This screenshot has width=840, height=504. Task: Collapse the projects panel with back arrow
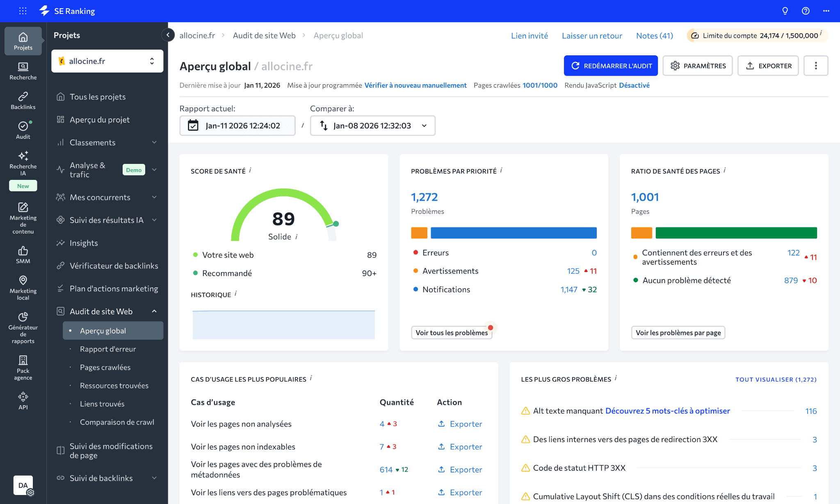click(168, 35)
